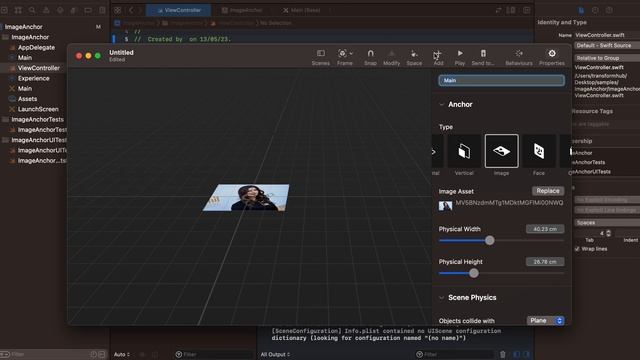Open the Objects collide with Plane dropdown

pyautogui.click(x=546, y=320)
